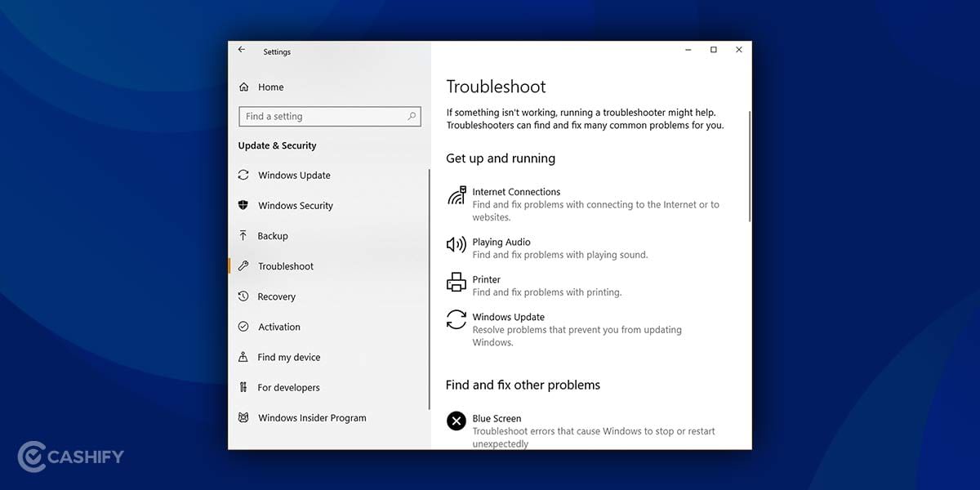Click 'Find and fix problems with playing sound.'

(560, 255)
